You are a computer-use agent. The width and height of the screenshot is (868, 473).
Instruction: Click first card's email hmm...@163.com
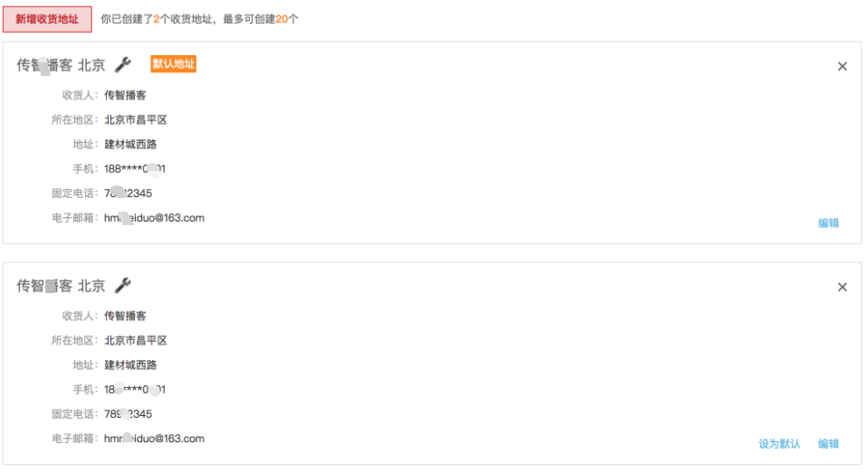click(x=155, y=218)
